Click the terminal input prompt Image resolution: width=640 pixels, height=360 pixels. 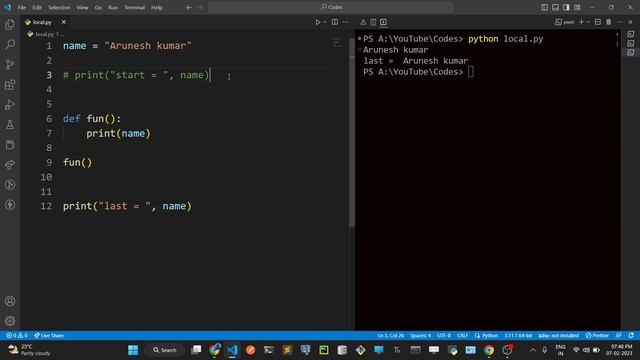pos(471,72)
